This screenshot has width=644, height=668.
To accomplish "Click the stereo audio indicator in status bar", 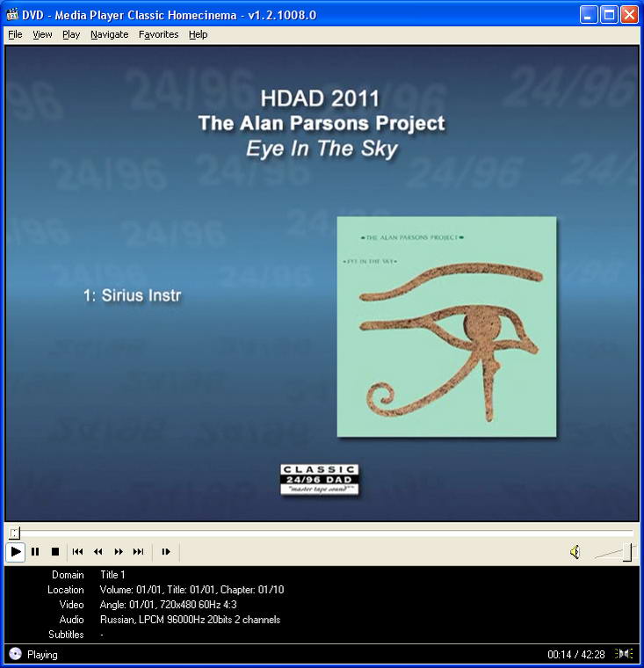I will point(624,654).
